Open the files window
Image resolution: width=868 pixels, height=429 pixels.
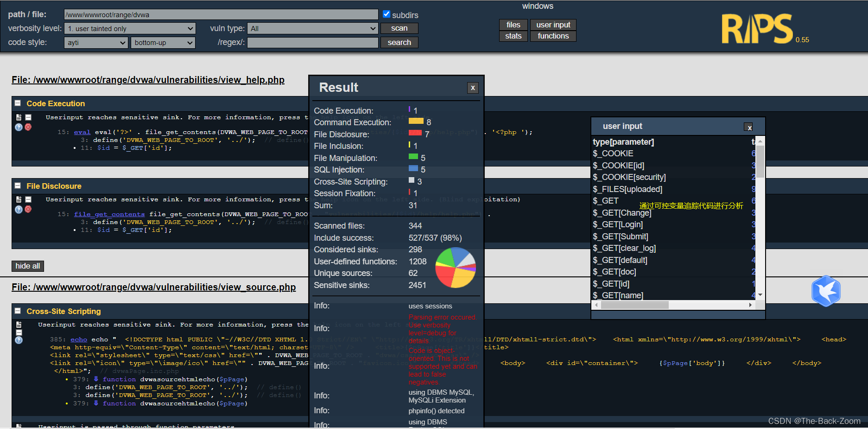tap(513, 25)
